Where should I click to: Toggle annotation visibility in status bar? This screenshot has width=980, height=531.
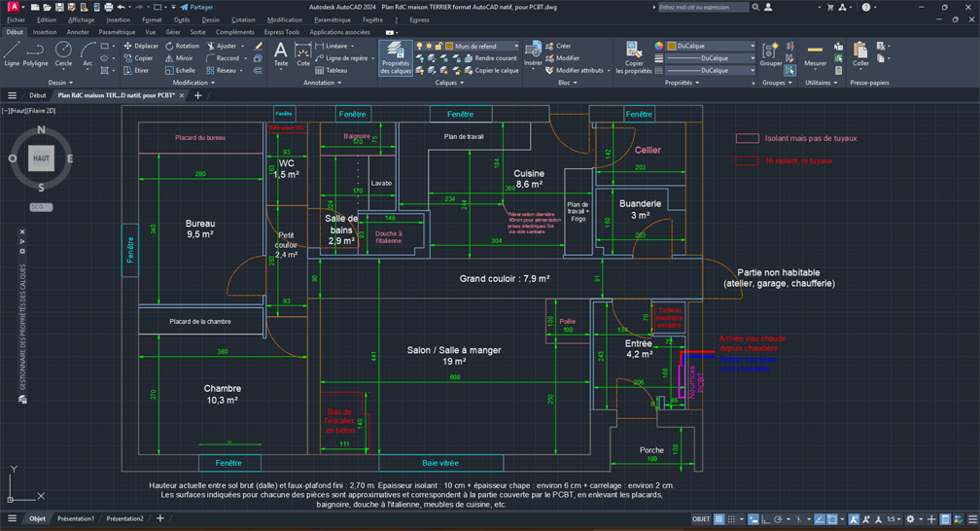(854, 519)
